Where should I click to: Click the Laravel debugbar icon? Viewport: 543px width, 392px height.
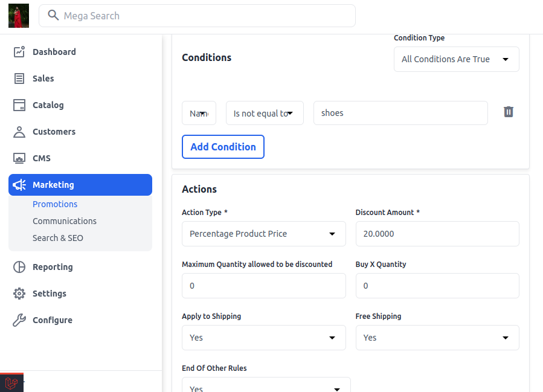(x=11, y=383)
